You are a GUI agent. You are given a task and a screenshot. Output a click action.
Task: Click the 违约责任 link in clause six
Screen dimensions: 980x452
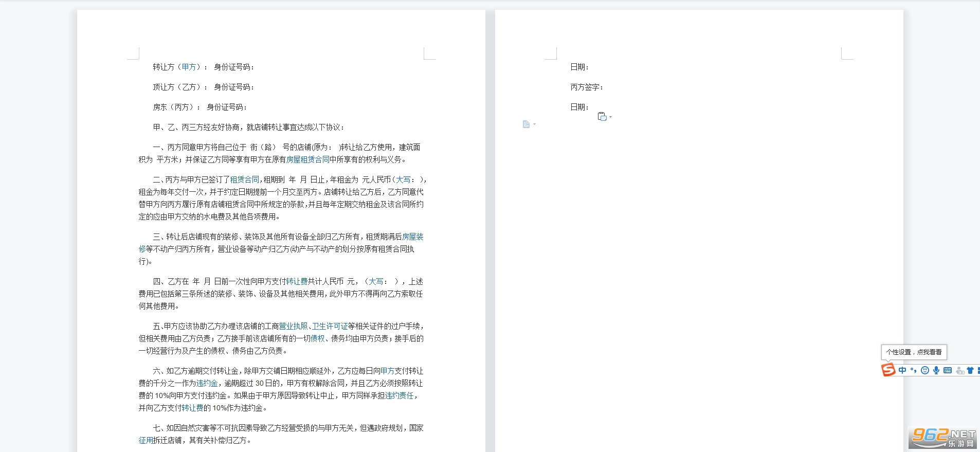399,395
